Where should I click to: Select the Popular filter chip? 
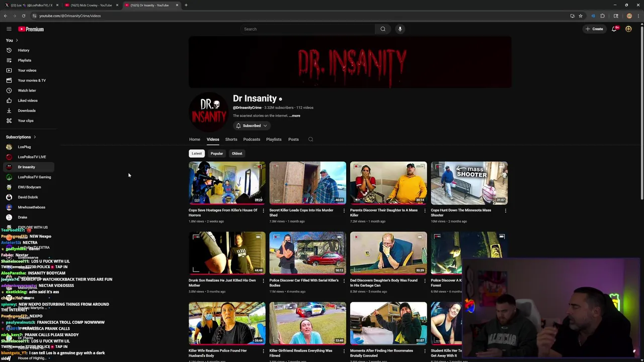pos(217,153)
